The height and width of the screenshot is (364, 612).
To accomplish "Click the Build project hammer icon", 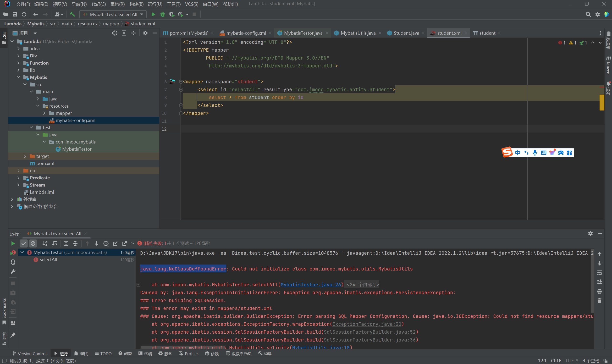I will pyautogui.click(x=72, y=15).
